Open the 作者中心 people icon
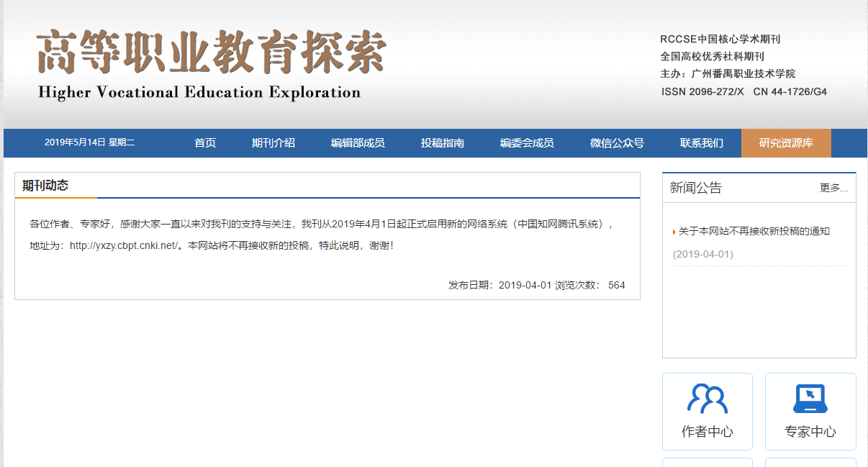This screenshot has width=868, height=467. 707,398
